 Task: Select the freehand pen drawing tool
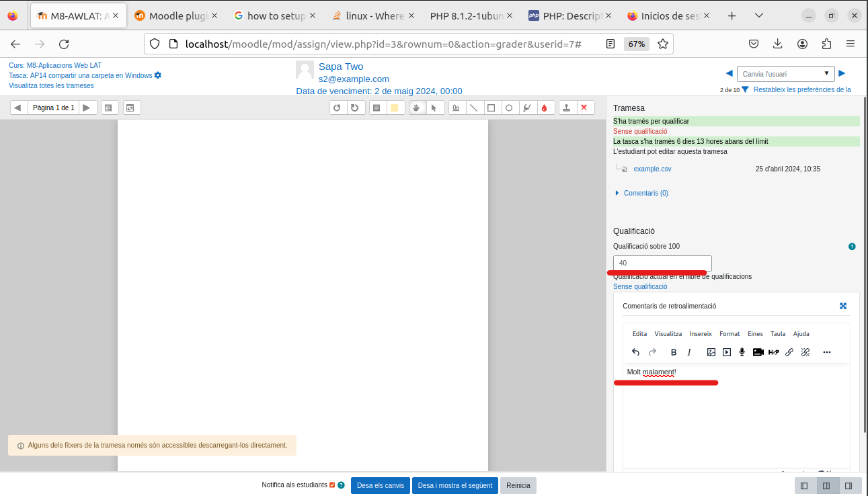(x=457, y=108)
